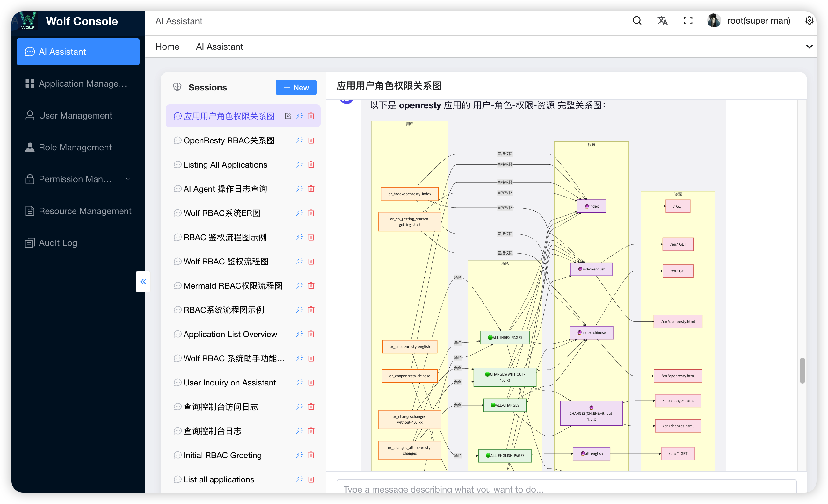Viewport: 828px width, 504px height.
Task: Click the chat vertical scrollbar thumb
Action: (x=802, y=371)
